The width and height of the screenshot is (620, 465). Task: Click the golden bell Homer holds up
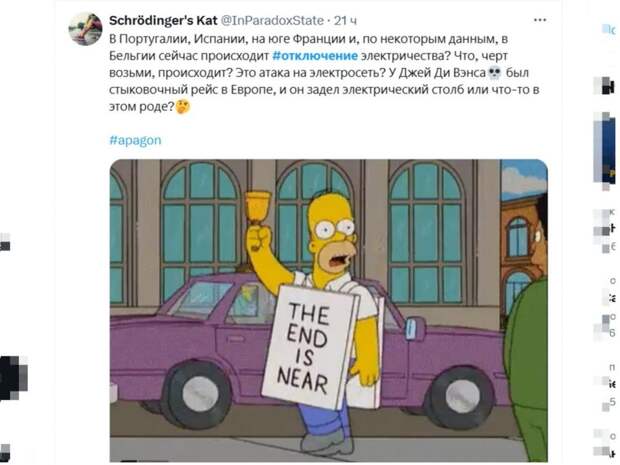(x=258, y=208)
